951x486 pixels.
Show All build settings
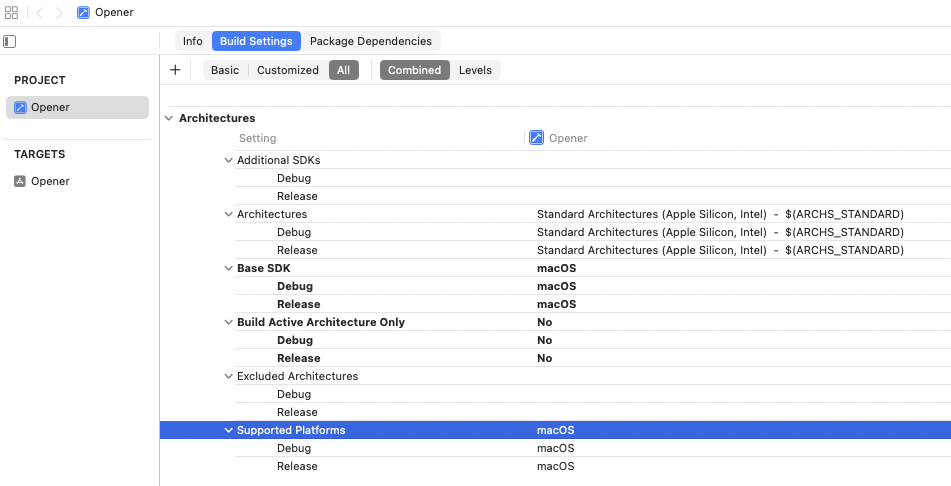pos(343,70)
